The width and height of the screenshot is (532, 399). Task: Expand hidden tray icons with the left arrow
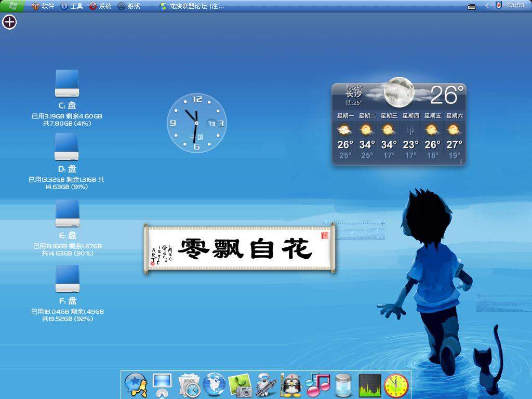(x=487, y=6)
